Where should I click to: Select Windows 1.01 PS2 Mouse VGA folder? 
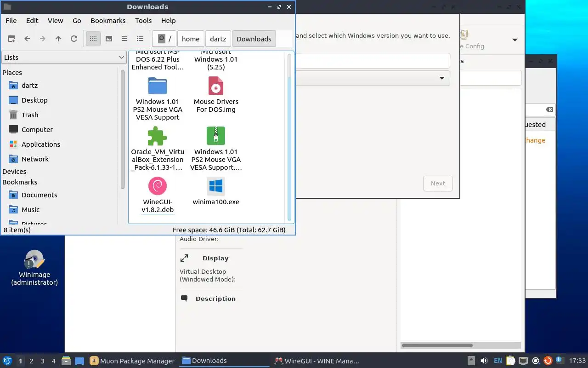pyautogui.click(x=158, y=99)
